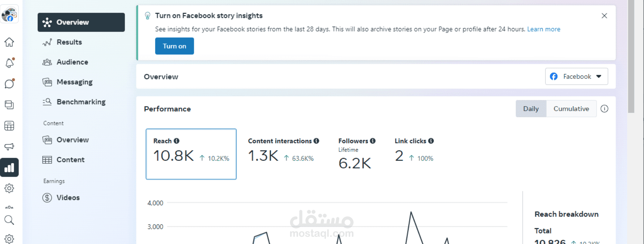This screenshot has height=244, width=644.
Task: Select the Content interactions metric
Action: pos(283,151)
